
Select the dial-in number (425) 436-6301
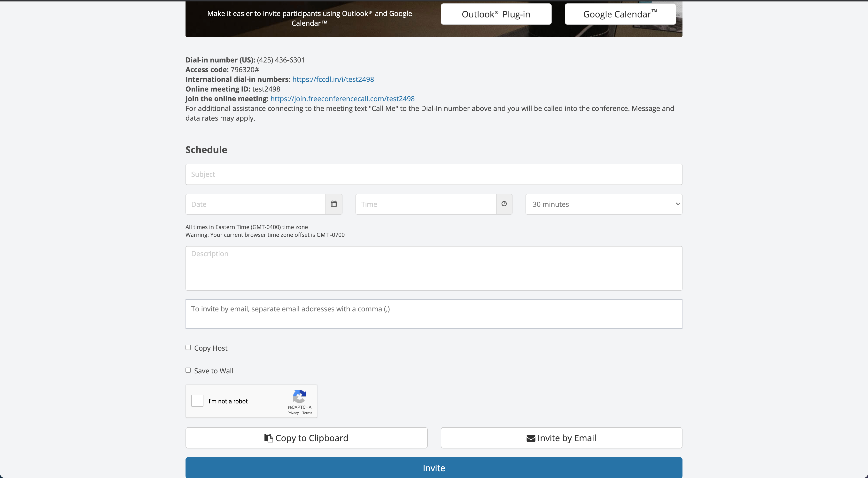coord(280,60)
